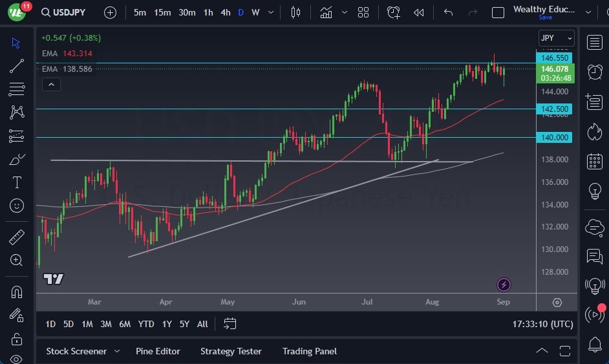
Task: Open the Stock Screener dropdown arrow
Action: (x=117, y=351)
